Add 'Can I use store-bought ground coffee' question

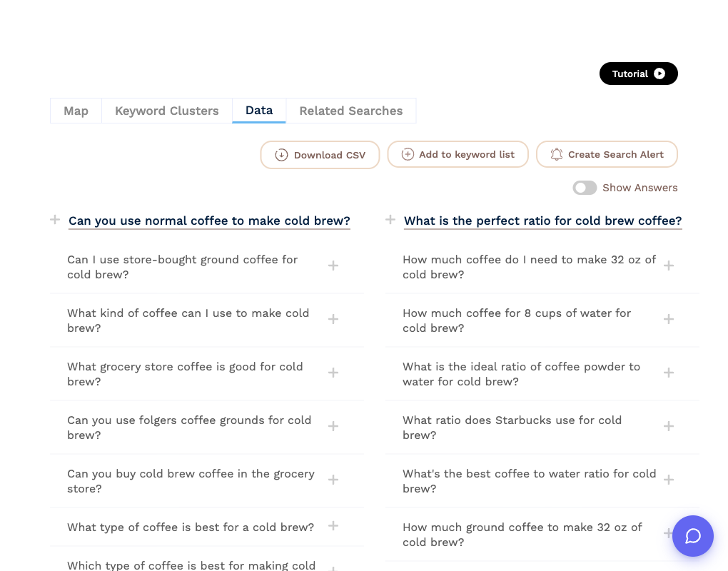coord(333,266)
